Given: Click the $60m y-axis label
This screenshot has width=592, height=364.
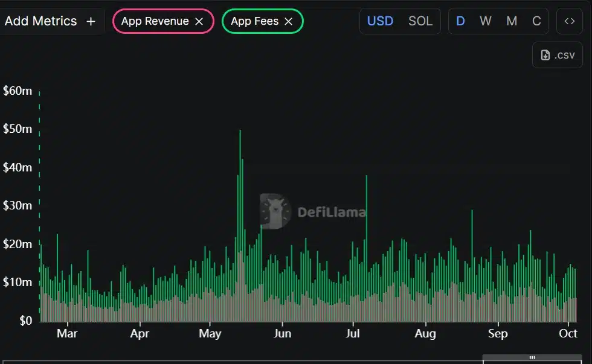Looking at the screenshot, I should click(x=18, y=91).
